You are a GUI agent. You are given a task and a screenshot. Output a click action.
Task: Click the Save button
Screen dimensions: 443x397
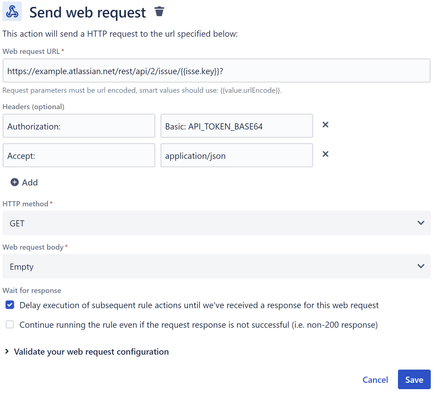(x=414, y=379)
